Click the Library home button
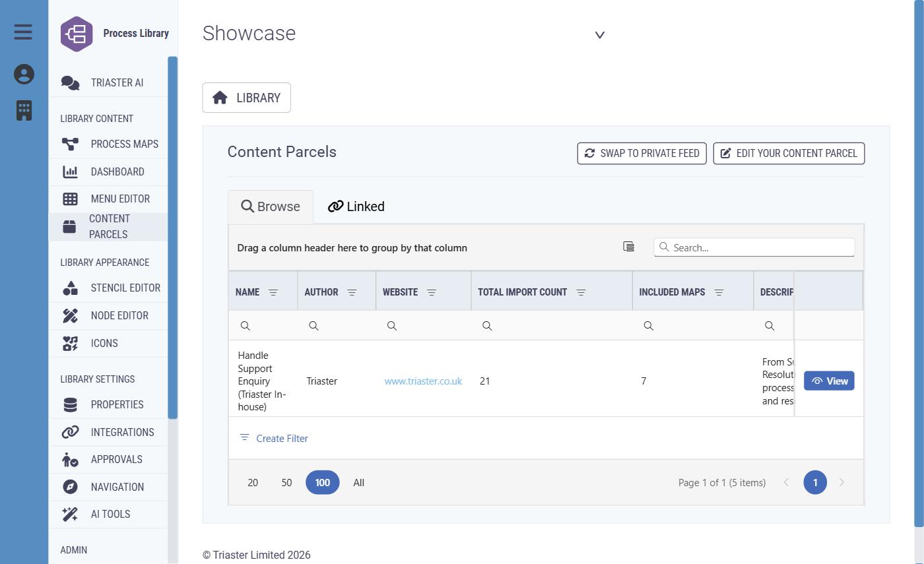Image resolution: width=924 pixels, height=564 pixels. coord(246,98)
